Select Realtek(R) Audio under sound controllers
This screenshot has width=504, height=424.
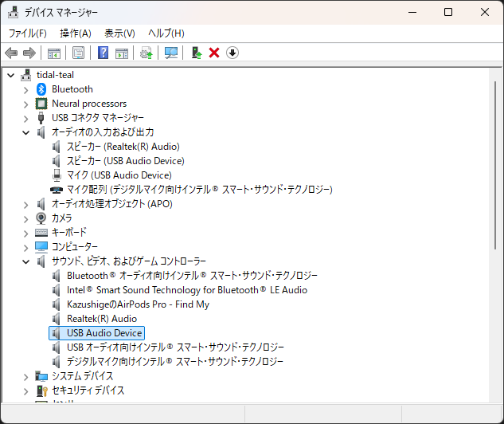(102, 319)
